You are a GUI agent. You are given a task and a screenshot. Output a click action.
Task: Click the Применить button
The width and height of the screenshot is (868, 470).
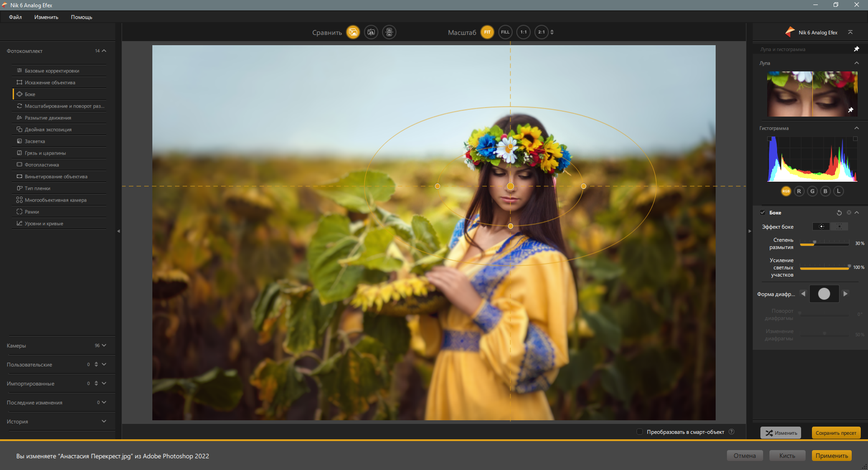[832, 456]
